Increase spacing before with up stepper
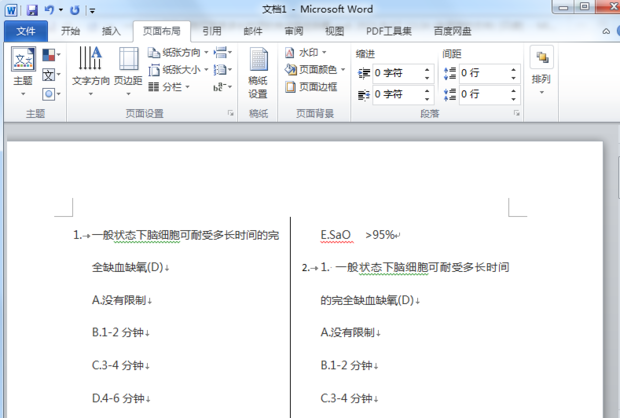 click(514, 70)
